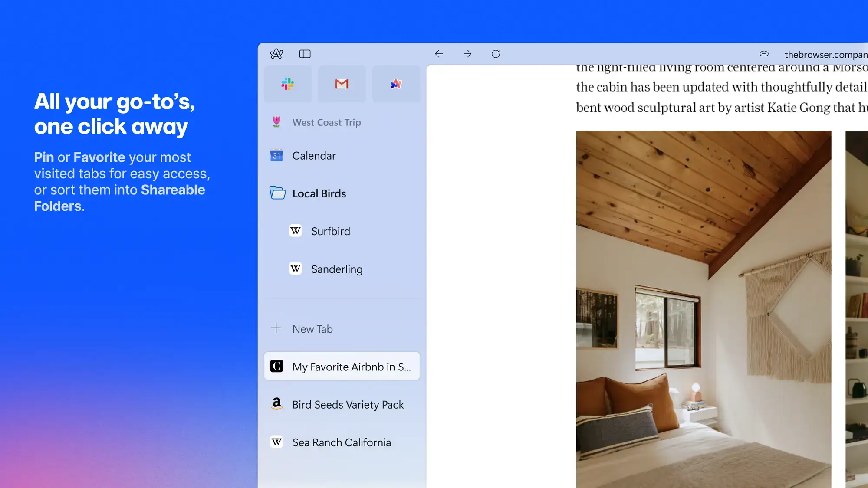Select the Bird Seeds Variety Pack tab

pos(347,404)
